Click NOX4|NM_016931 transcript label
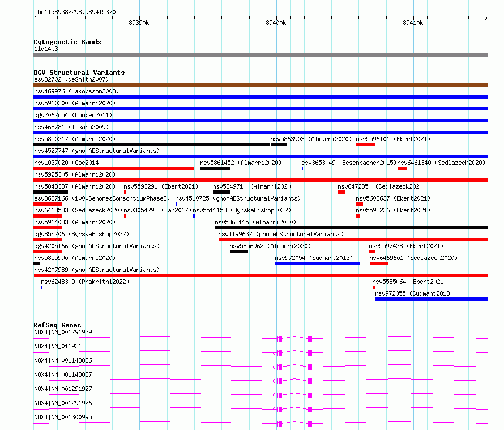 click(x=58, y=346)
